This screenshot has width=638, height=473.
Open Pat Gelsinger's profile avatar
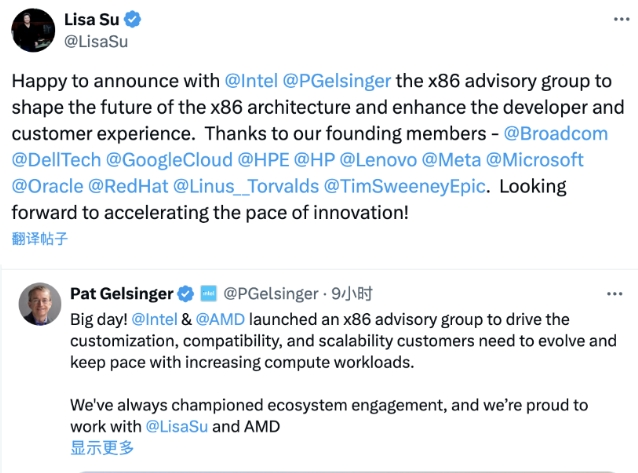[40, 304]
